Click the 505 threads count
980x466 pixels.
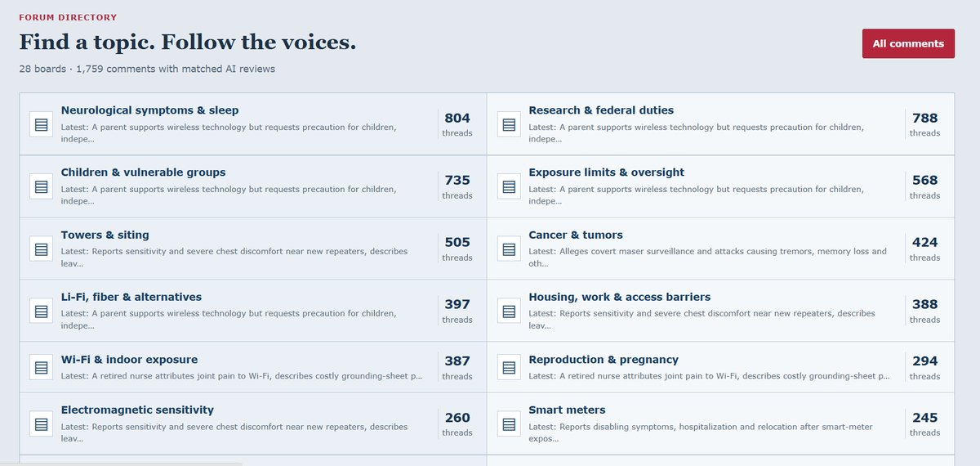tap(457, 249)
